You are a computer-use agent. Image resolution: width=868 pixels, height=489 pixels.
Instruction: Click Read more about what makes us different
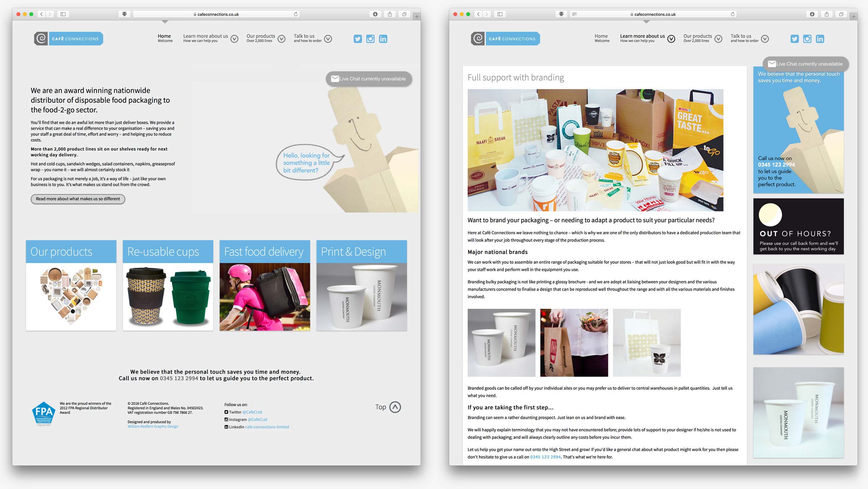[x=77, y=199]
